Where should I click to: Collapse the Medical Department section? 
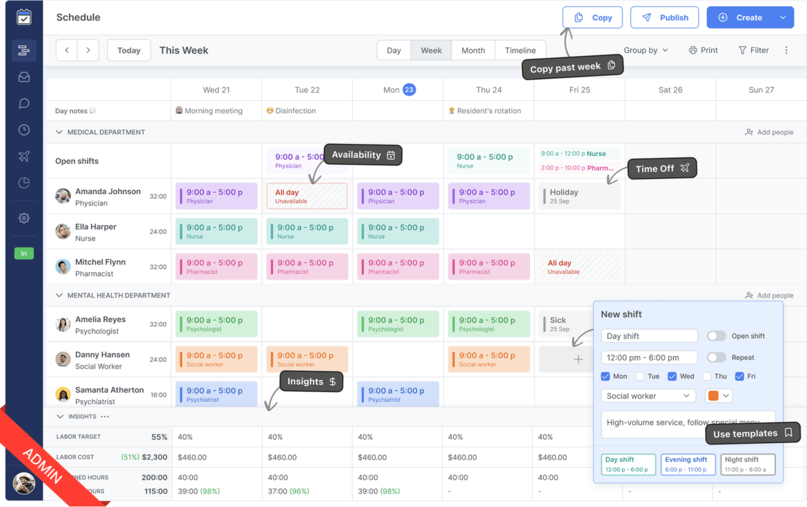59,132
